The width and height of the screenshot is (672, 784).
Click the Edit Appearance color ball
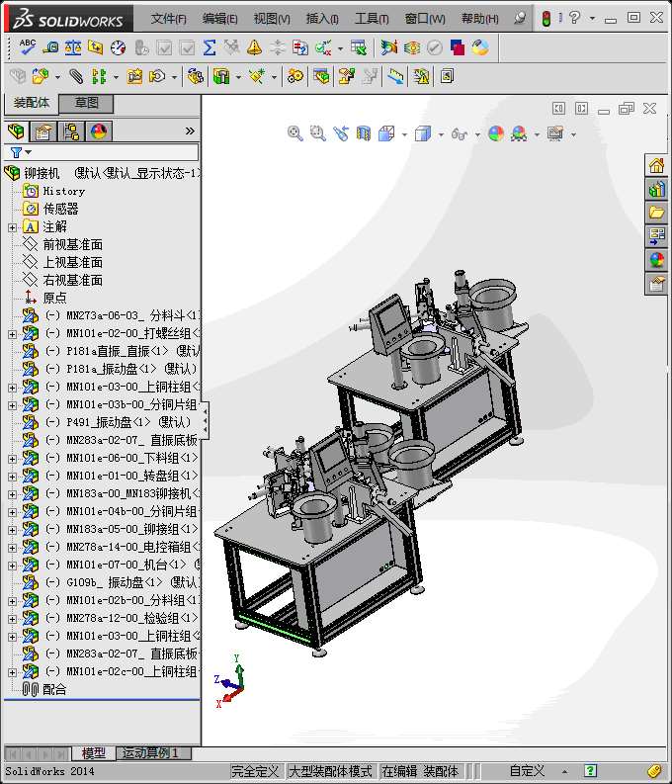496,133
